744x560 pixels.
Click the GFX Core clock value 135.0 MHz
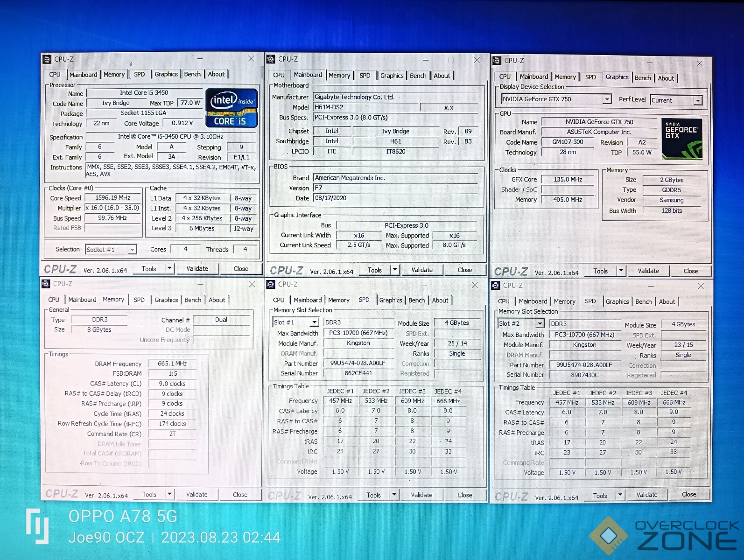point(568,180)
